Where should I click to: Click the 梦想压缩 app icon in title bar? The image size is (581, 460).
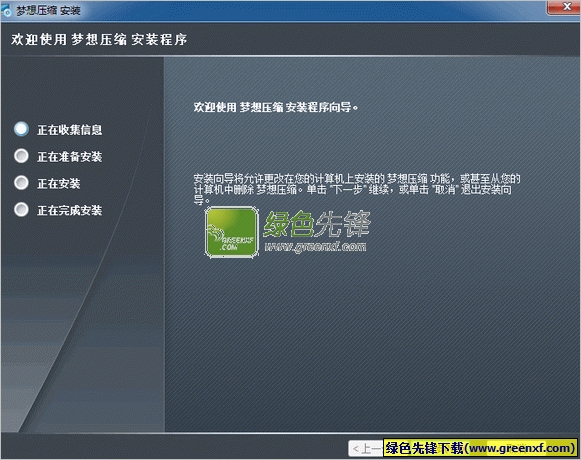[6, 11]
